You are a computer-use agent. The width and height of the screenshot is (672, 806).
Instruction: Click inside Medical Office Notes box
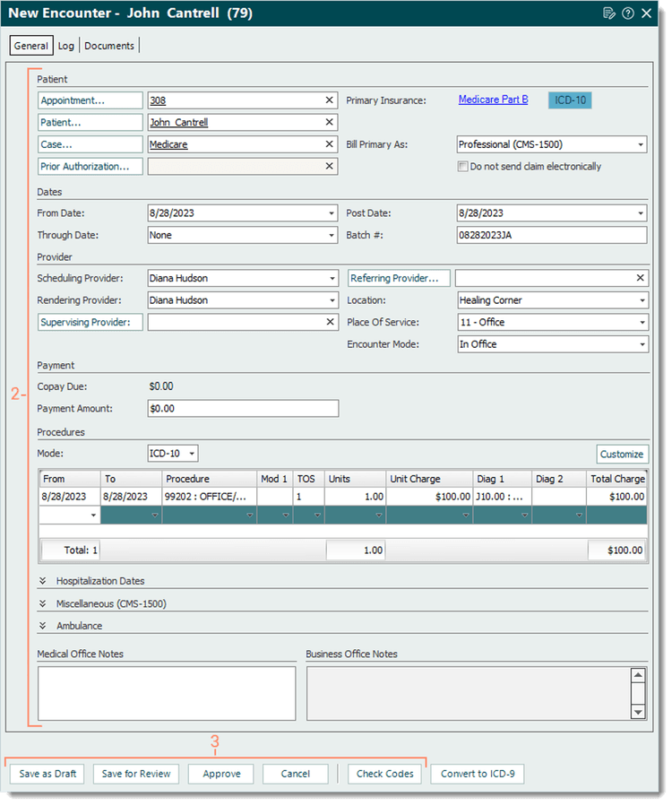(x=167, y=694)
